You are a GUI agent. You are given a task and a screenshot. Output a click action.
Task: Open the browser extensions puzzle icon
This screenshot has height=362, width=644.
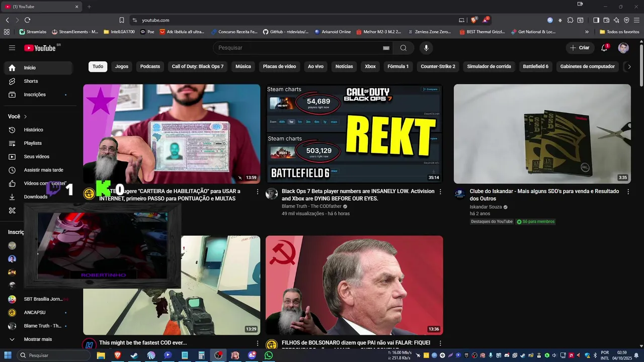[570, 20]
